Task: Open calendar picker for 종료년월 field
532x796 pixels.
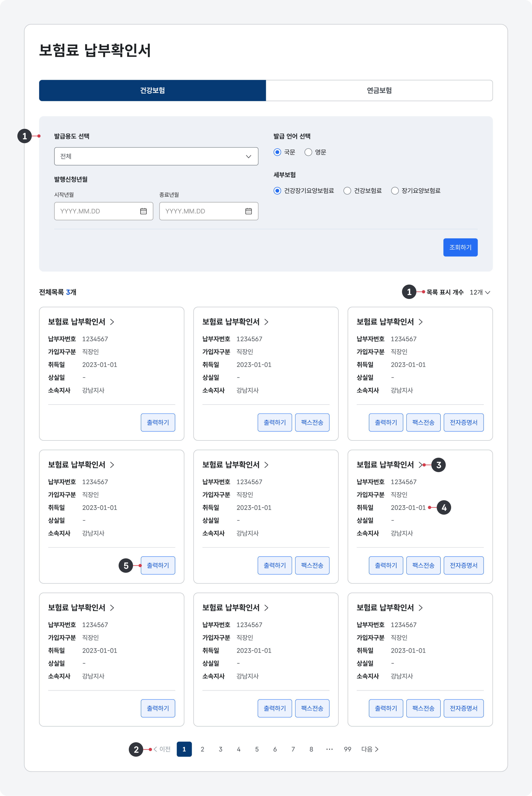Action: tap(248, 211)
